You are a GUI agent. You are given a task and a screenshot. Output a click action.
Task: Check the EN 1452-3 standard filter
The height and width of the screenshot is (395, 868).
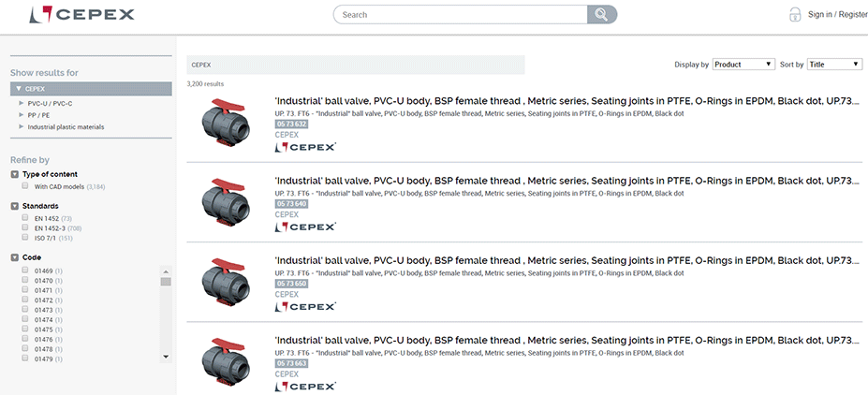[x=25, y=227]
